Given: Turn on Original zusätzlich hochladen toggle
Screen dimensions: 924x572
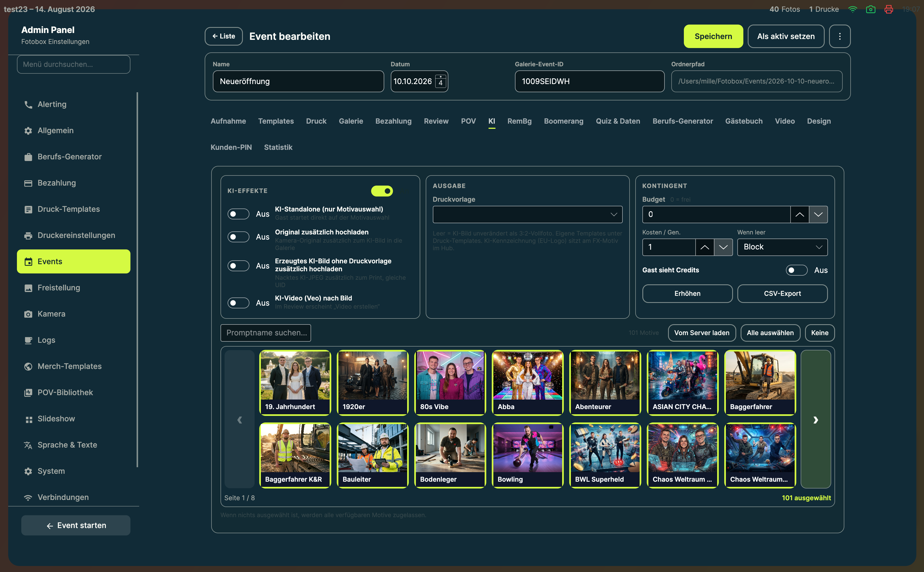Looking at the screenshot, I should 238,237.
